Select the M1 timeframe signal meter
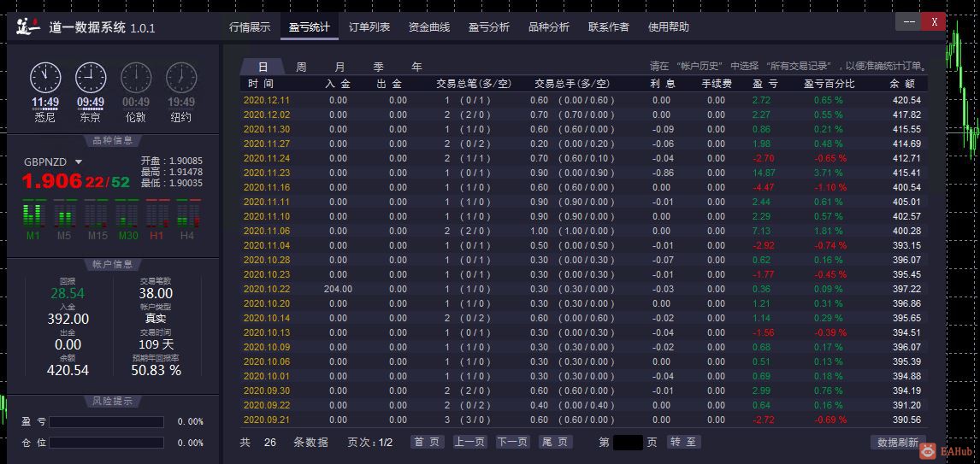This screenshot has width=980, height=464. [x=33, y=220]
